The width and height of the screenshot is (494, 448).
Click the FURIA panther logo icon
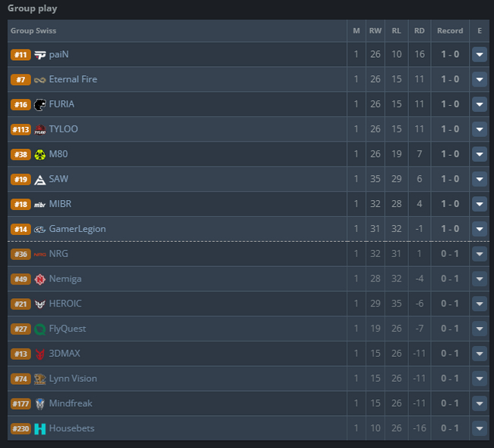tap(40, 104)
